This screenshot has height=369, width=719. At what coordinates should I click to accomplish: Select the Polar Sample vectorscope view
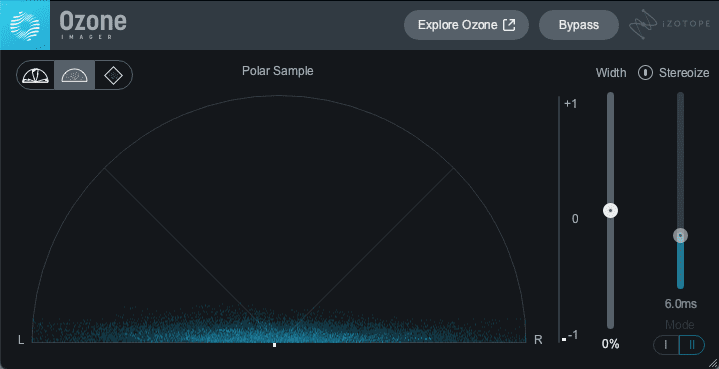[75, 75]
